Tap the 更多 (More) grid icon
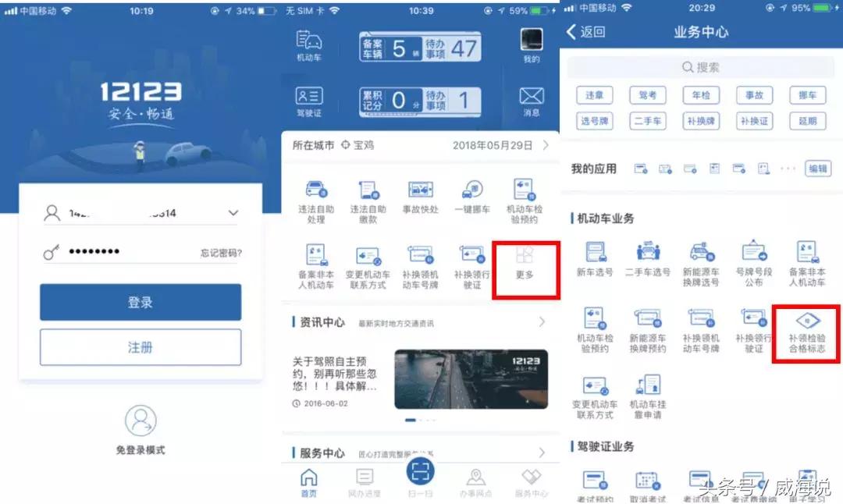Screen dimensions: 843x504 525,265
